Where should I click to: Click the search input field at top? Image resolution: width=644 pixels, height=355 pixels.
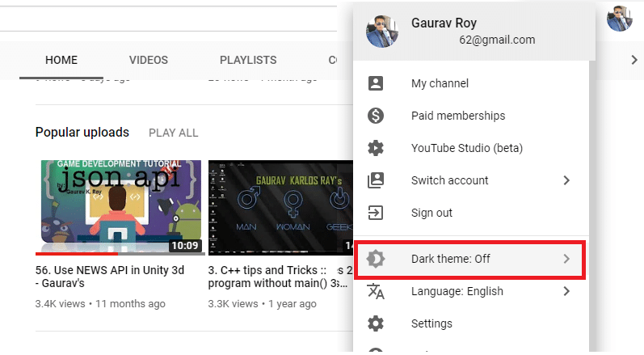[x=168, y=19]
